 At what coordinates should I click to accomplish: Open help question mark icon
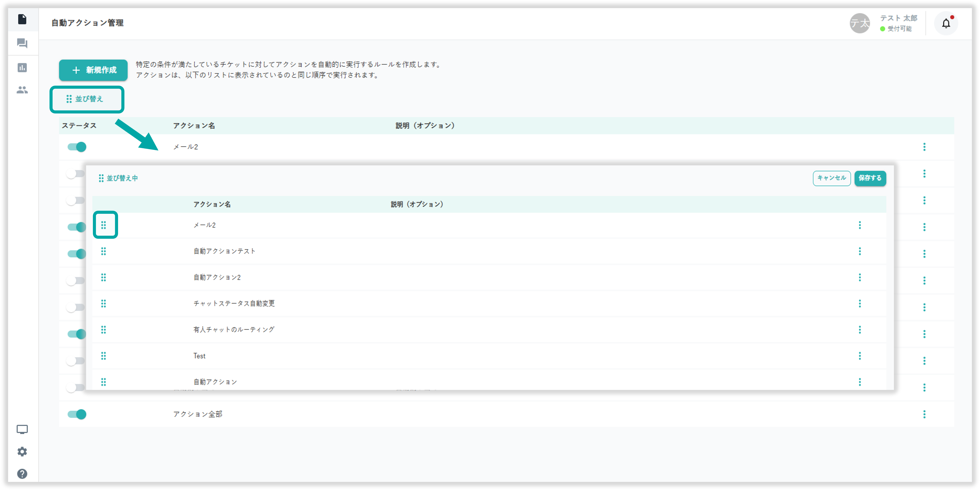(x=22, y=474)
